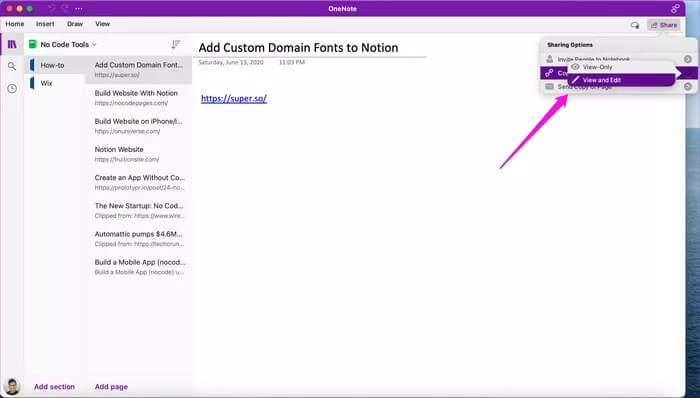Screen dimensions: 700x398
Task: Open the Notion Website page
Action: 139,154
